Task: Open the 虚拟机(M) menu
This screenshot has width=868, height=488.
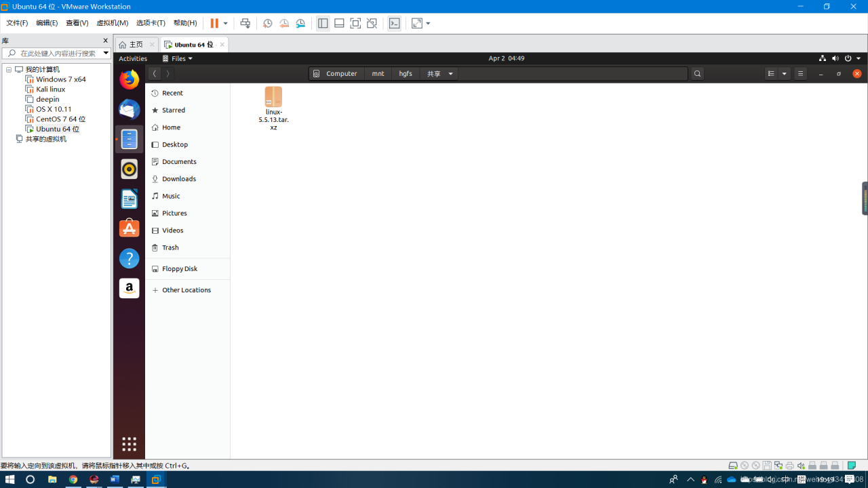Action: tap(112, 23)
